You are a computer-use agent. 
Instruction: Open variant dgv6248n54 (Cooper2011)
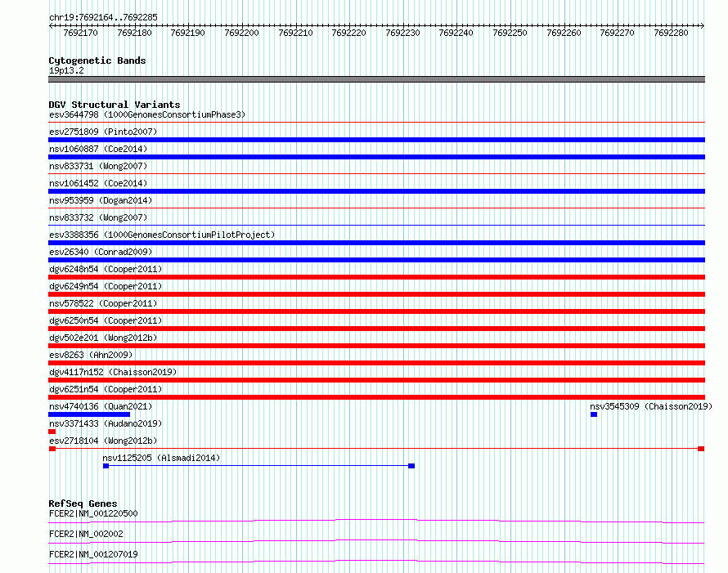(106, 269)
